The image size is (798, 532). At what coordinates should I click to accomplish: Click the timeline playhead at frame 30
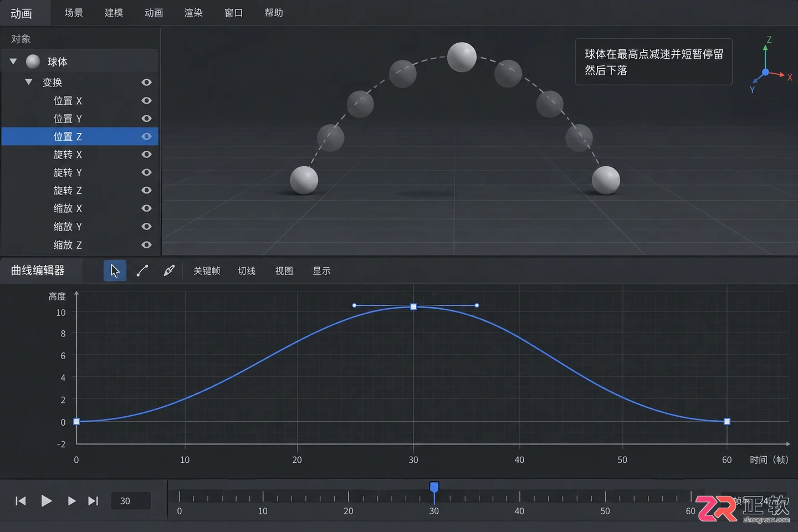[x=434, y=487]
